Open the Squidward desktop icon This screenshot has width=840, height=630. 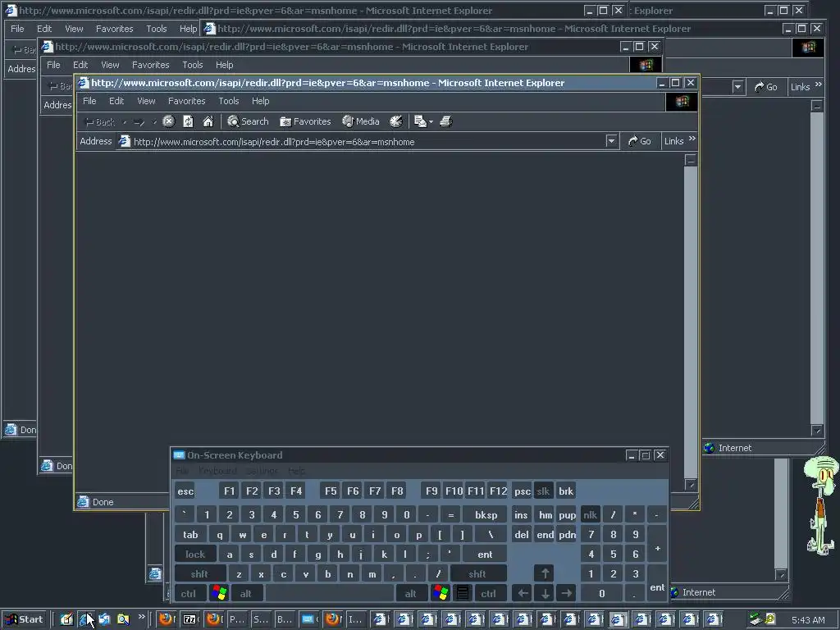point(821,506)
